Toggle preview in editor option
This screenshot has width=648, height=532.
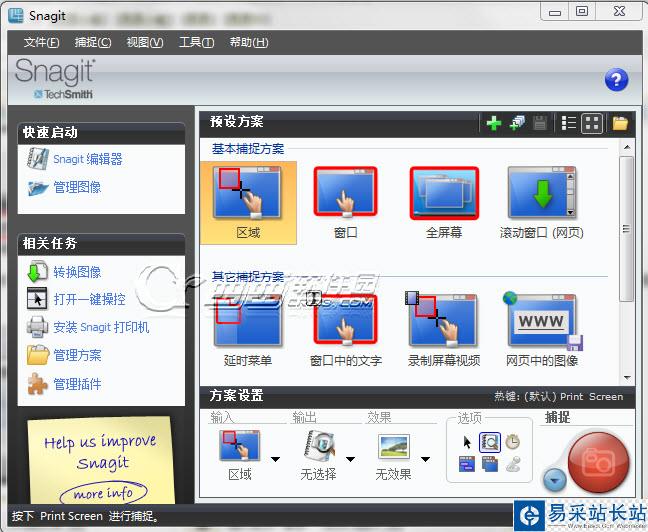[x=490, y=442]
